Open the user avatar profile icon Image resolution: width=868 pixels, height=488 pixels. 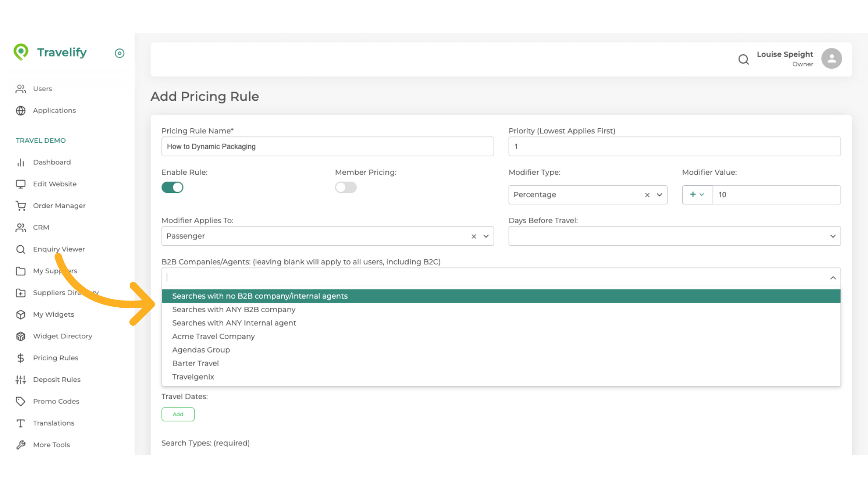pos(831,59)
